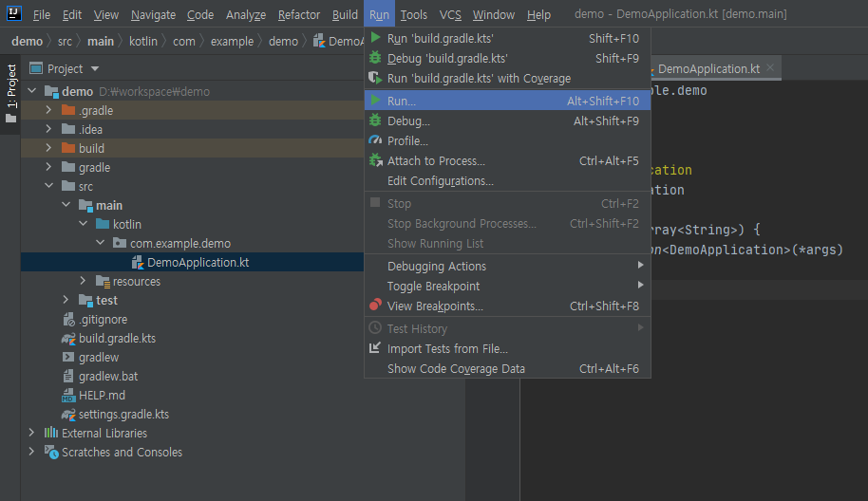Click the build.gradle.kts Gradle elephant icon

[x=68, y=339]
